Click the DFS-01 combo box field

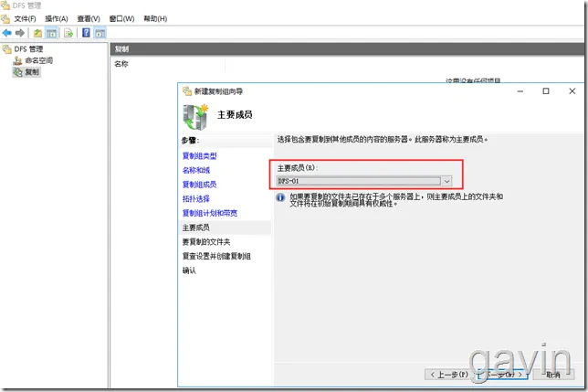363,181
